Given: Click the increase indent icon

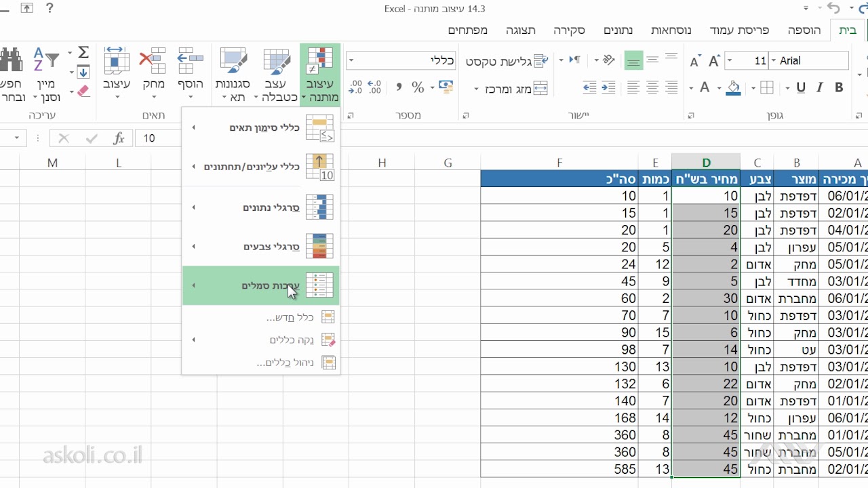Looking at the screenshot, I should tap(590, 87).
